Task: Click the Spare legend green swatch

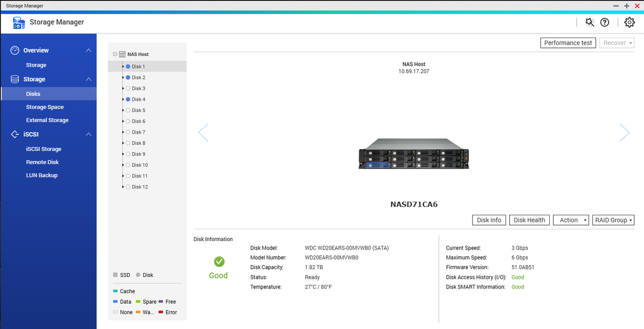Action: click(138, 302)
